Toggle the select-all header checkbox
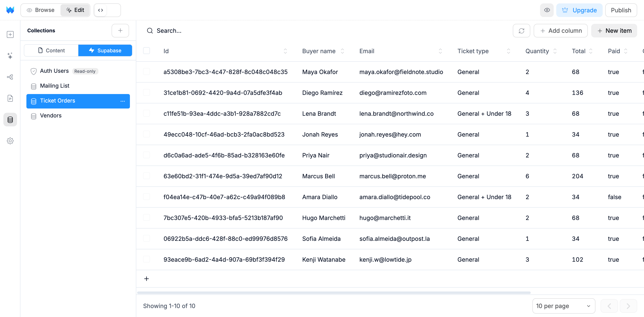This screenshot has height=317, width=644. pos(147,51)
